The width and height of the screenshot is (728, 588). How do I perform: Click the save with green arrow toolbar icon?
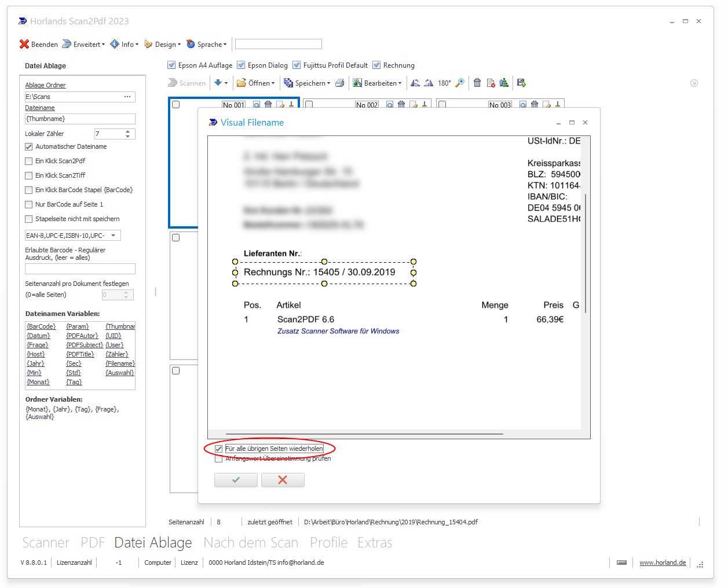coord(521,83)
